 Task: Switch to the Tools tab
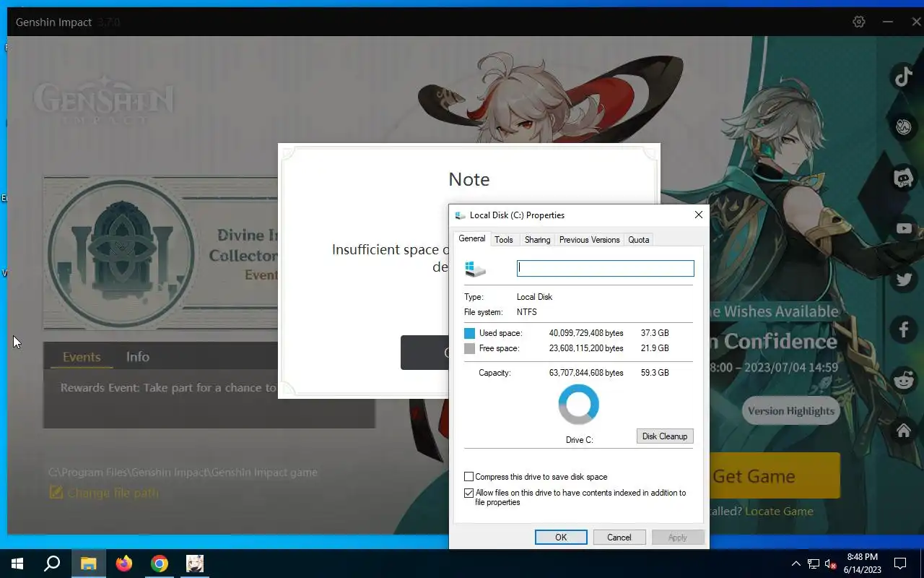(504, 240)
